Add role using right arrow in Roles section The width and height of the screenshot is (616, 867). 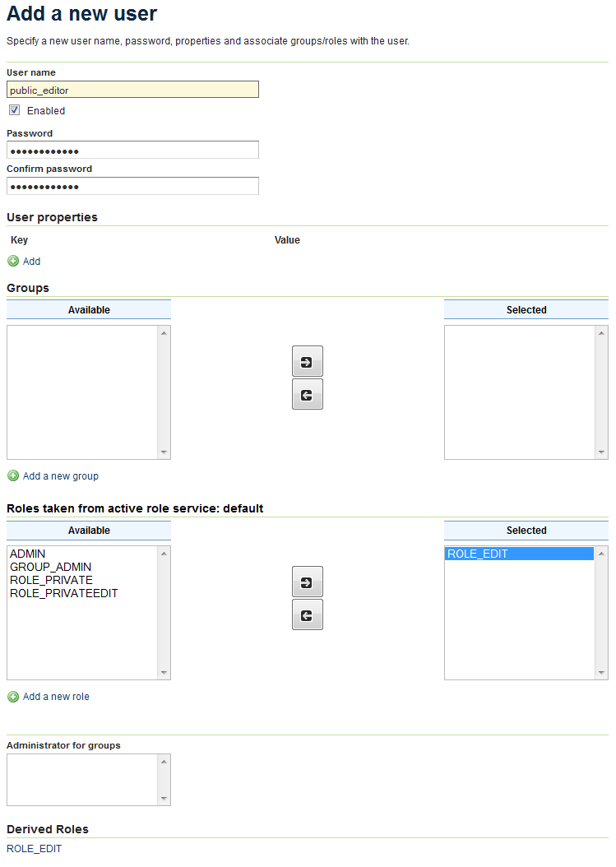pyautogui.click(x=307, y=582)
